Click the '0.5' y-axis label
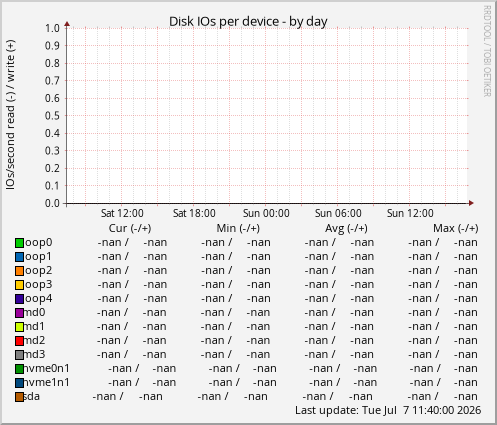This screenshot has height=425, width=497. [x=52, y=116]
